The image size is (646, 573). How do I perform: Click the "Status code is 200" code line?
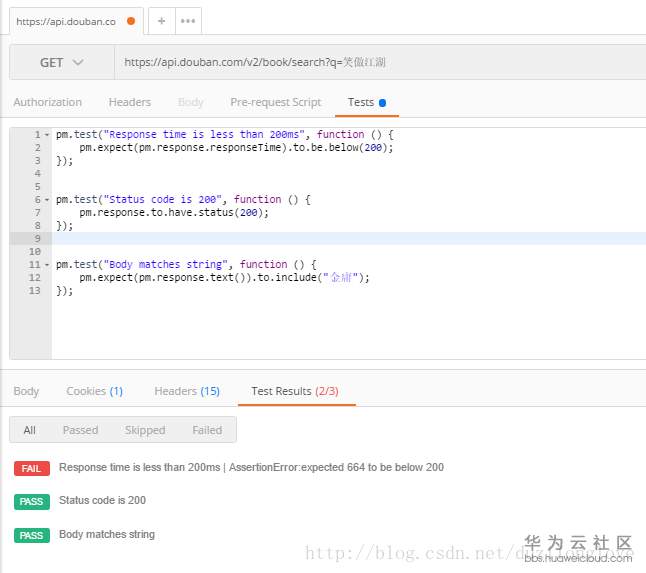click(183, 200)
